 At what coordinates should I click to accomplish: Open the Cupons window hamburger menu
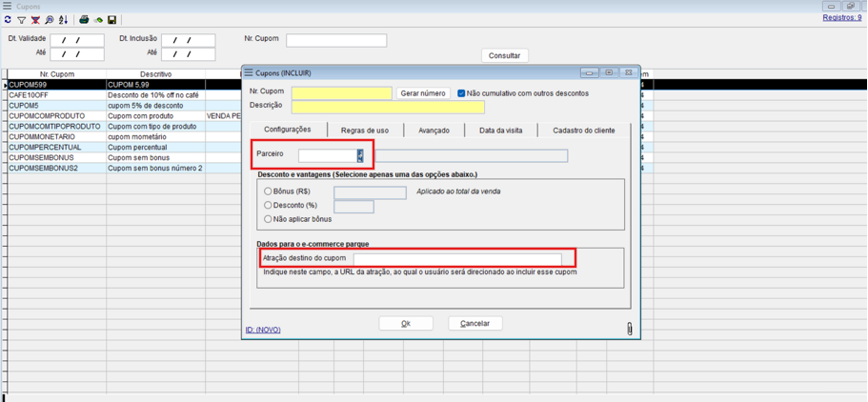(x=8, y=6)
